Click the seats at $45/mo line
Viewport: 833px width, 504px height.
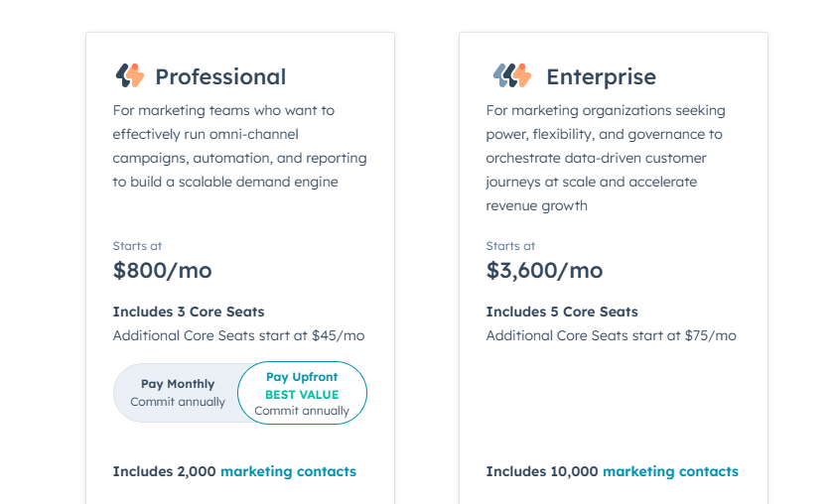[238, 335]
